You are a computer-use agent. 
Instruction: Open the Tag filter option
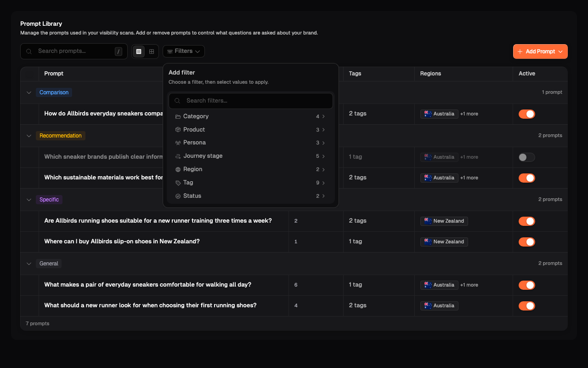pos(251,183)
